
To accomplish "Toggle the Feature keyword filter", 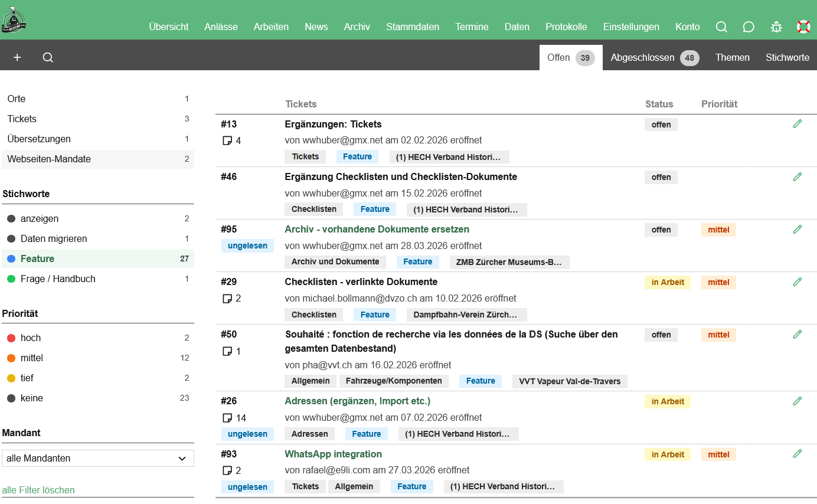I will [37, 258].
